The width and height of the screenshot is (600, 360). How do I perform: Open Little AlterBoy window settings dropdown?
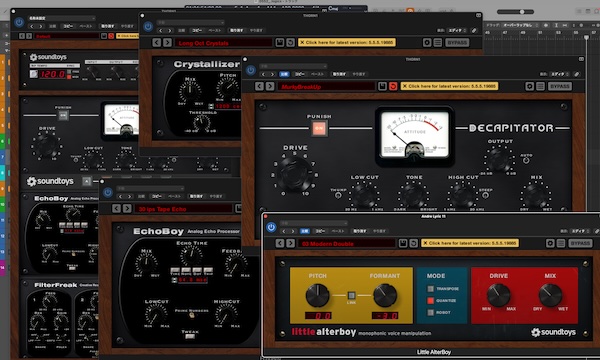tap(314, 223)
